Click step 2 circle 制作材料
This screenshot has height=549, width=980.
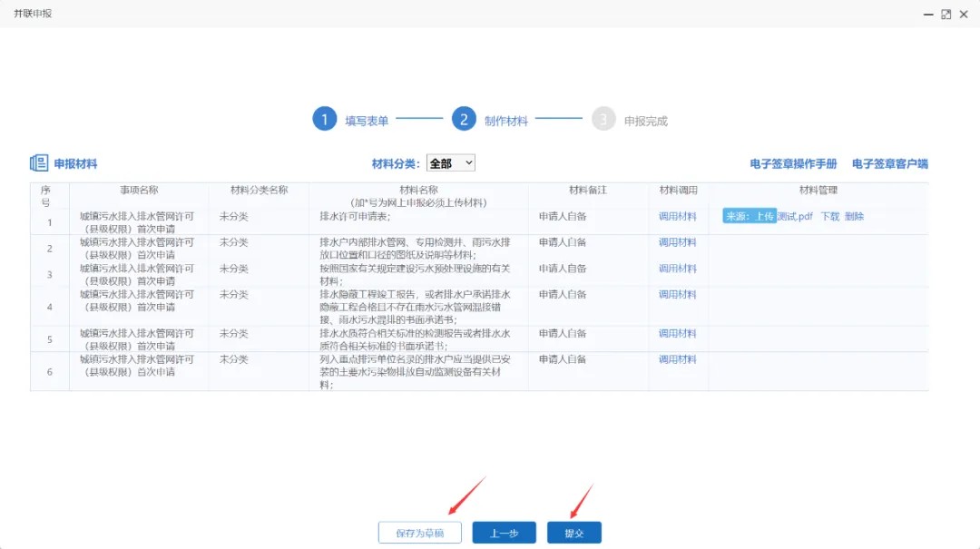tap(464, 120)
